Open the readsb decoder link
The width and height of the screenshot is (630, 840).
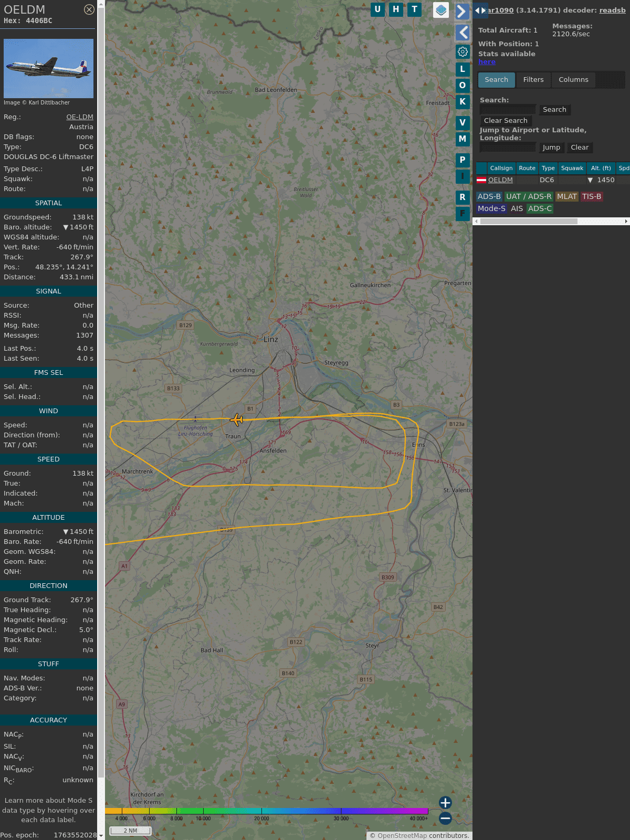tap(613, 10)
